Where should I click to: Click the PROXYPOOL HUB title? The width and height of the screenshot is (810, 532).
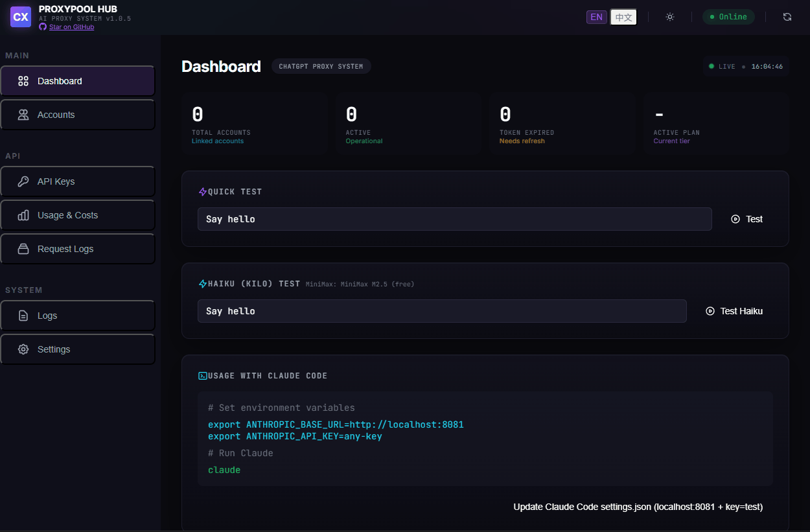[x=78, y=9]
